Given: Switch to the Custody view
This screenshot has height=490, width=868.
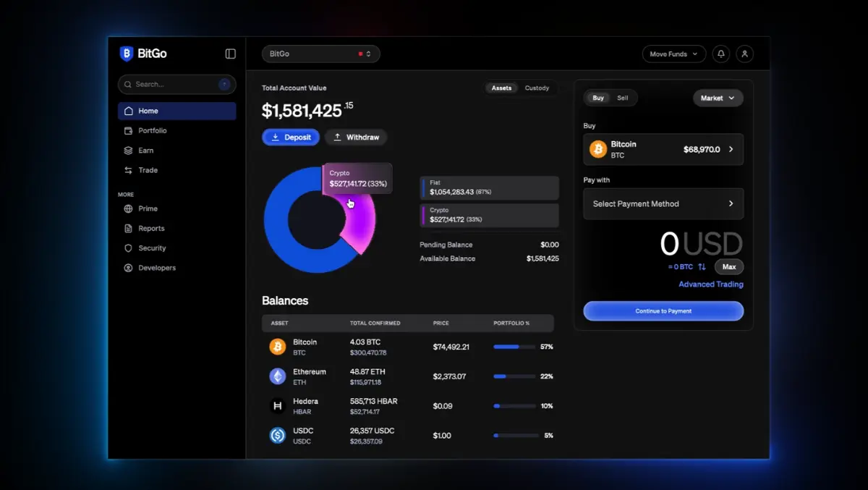Looking at the screenshot, I should [537, 88].
